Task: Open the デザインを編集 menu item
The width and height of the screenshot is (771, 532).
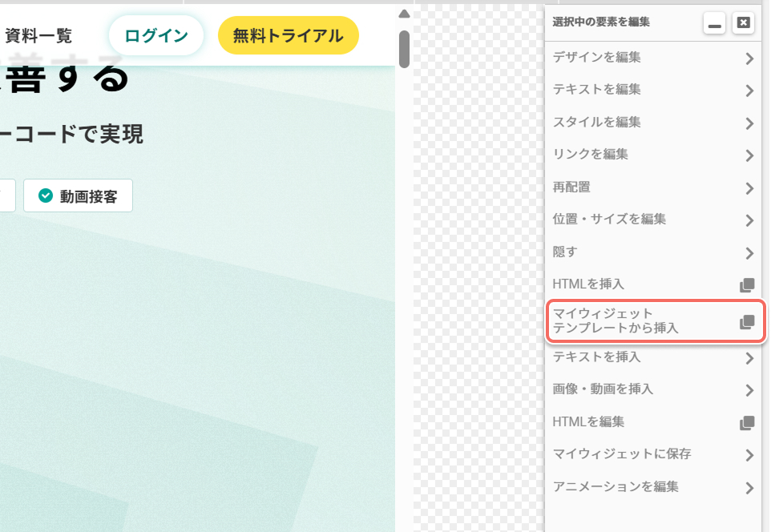Action: (653, 58)
